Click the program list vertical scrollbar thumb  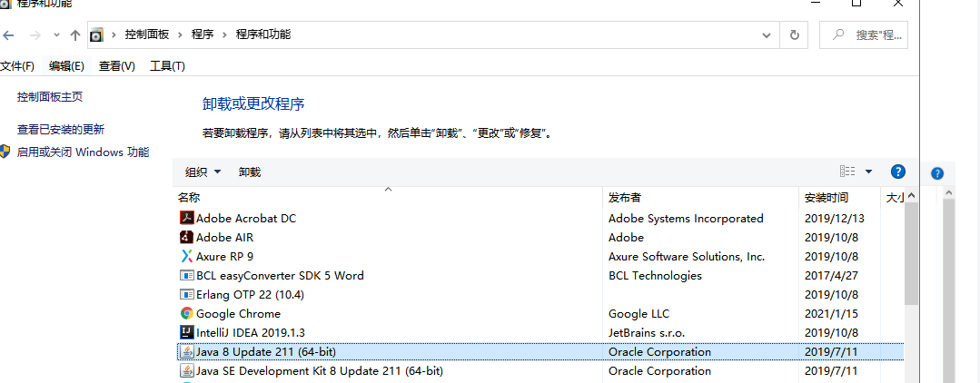click(911, 253)
